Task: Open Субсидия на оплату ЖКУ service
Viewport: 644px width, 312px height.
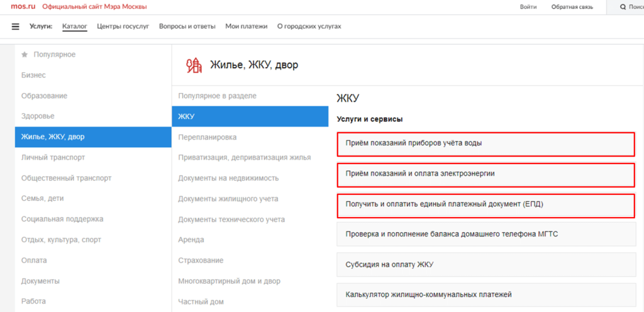Action: click(486, 264)
